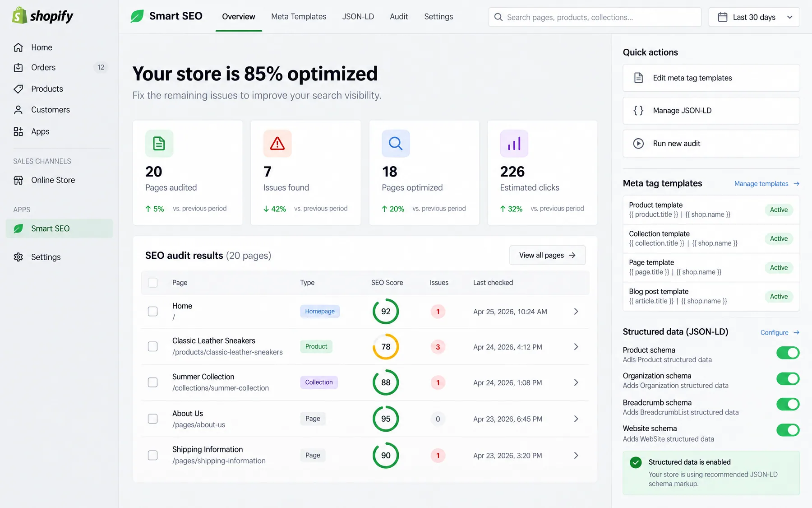Click the Run new audit play icon
This screenshot has height=508, width=812.
(638, 144)
